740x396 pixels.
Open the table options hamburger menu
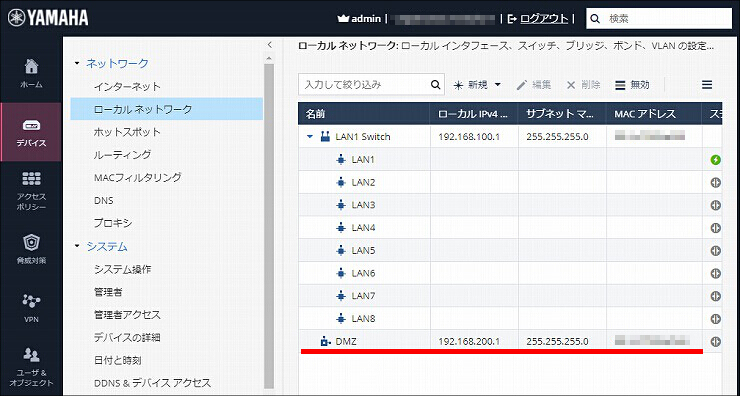point(706,85)
